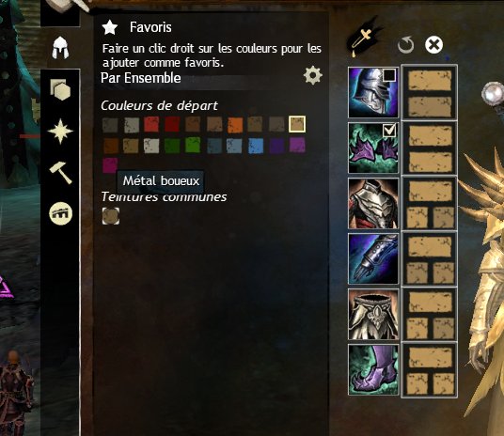504x436 pixels.
Task: Expand the Par Ensemble sorting header
Action: 141,78
